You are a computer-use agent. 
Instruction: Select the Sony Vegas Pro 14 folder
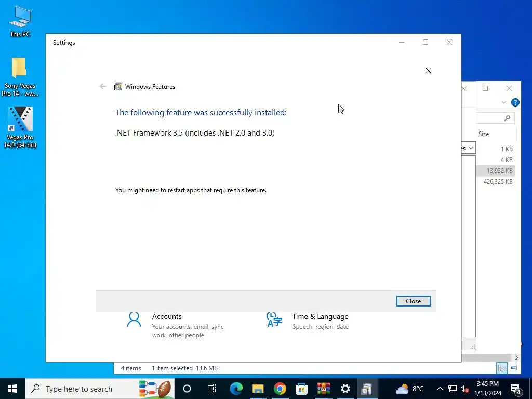coord(20,77)
